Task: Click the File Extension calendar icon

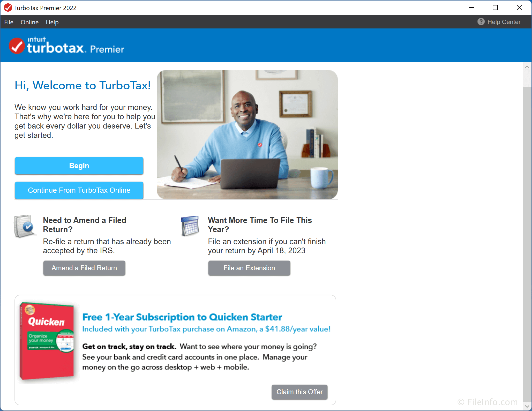Action: click(x=190, y=225)
